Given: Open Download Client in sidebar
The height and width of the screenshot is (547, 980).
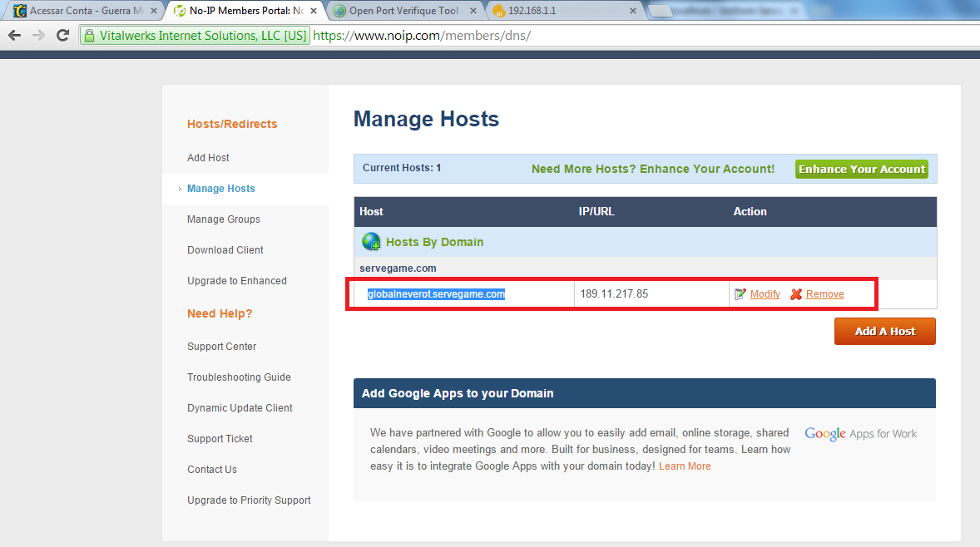Looking at the screenshot, I should (x=225, y=249).
